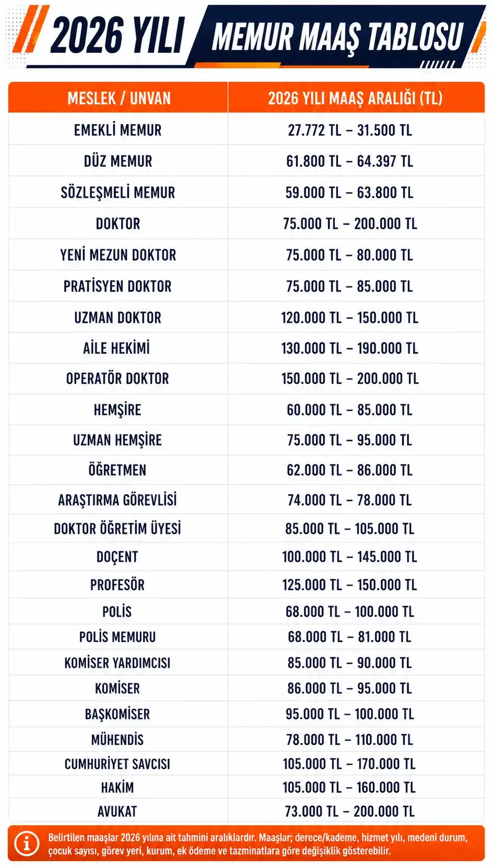
Task: Click the info icon in footer note
Action: click(27, 843)
